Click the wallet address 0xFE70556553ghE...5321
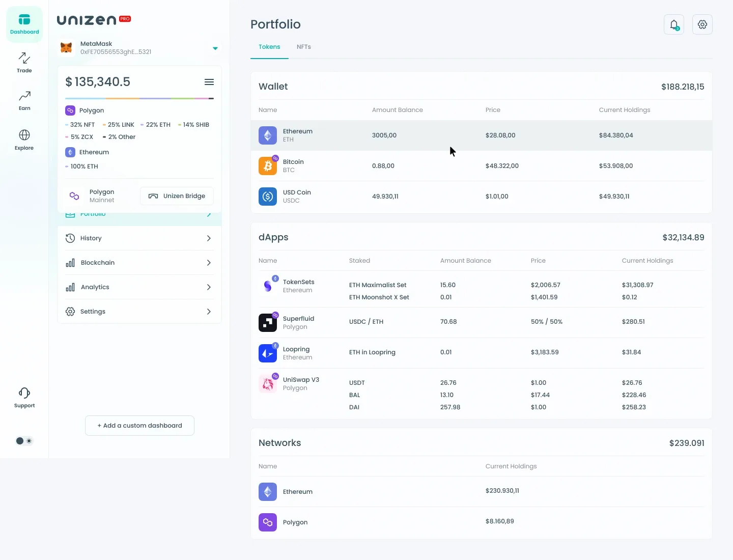733x560 pixels. pos(116,52)
